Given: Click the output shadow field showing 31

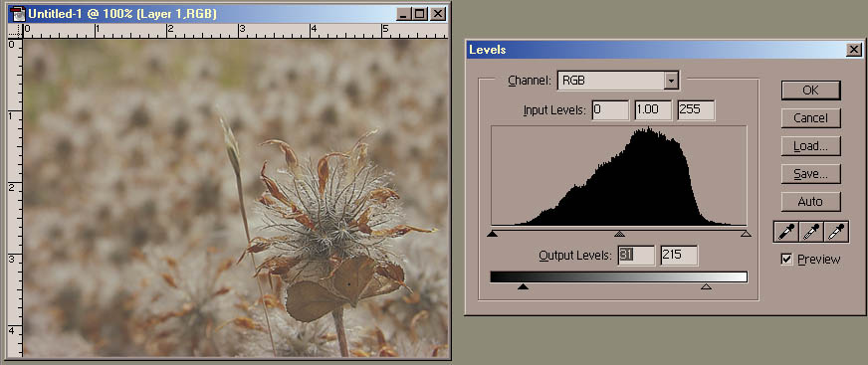Looking at the screenshot, I should 637,255.
